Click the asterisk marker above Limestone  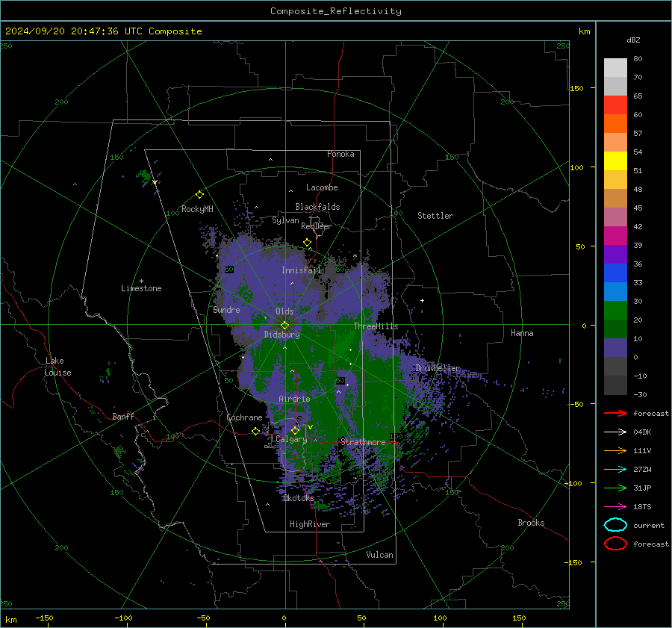(141, 282)
